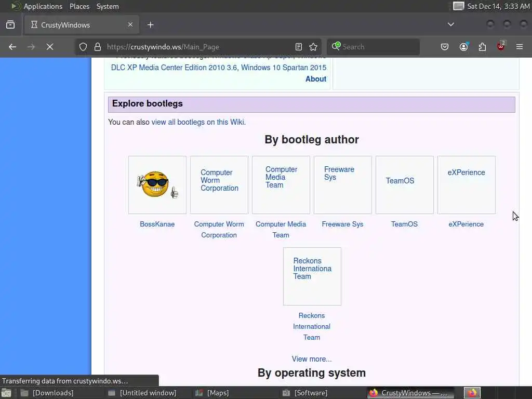Open the About link
The image size is (532, 399).
316,79
